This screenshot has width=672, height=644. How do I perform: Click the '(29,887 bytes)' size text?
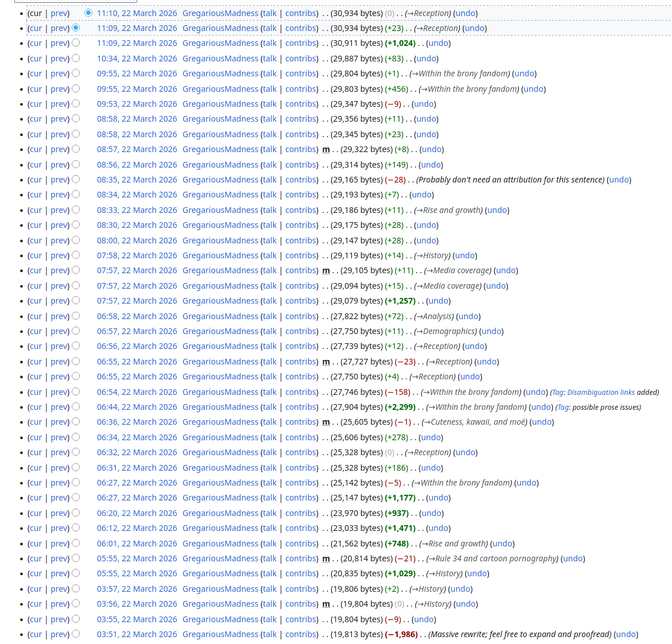(x=356, y=59)
